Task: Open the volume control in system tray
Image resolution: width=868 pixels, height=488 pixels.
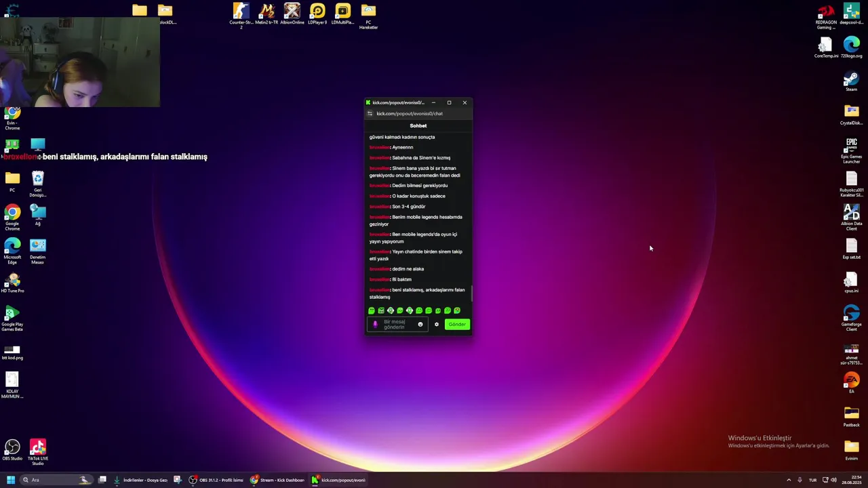Action: tap(833, 480)
